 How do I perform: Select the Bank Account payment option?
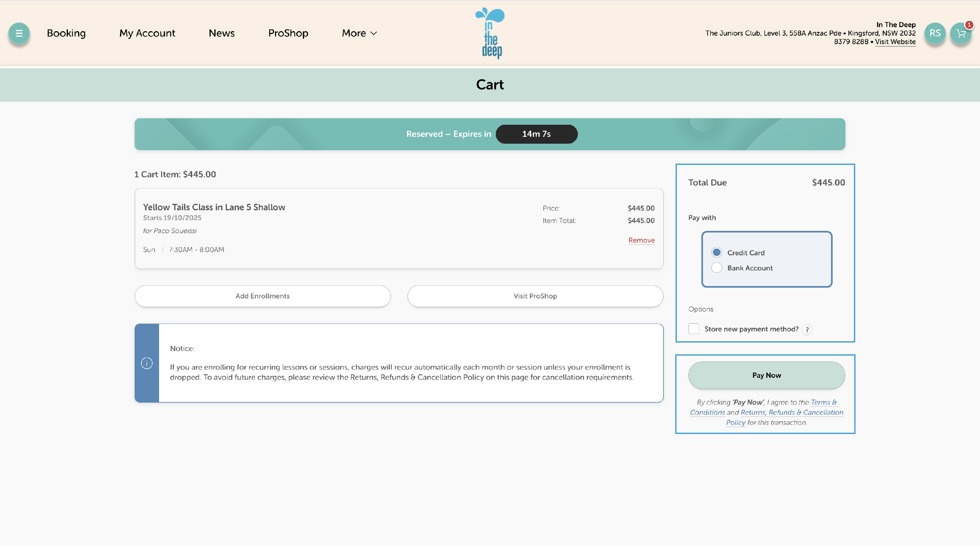[x=716, y=268]
